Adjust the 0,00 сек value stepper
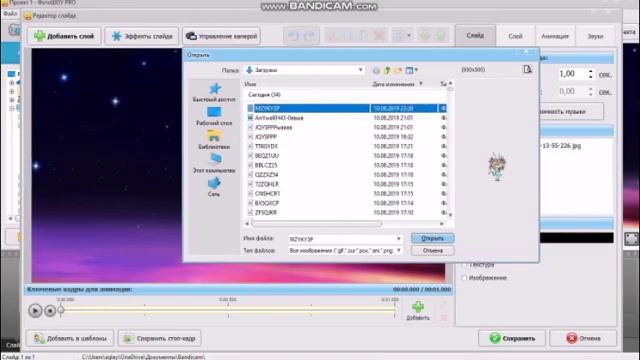The width and height of the screenshot is (640, 360). pos(591,91)
